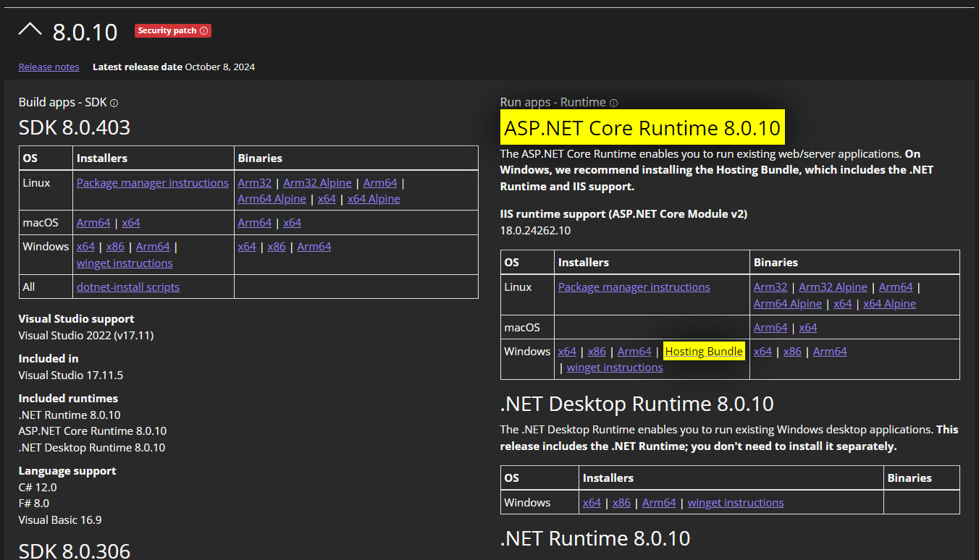This screenshot has height=560, width=979.
Task: Download SDK macOS Arm64 installer
Action: point(93,223)
